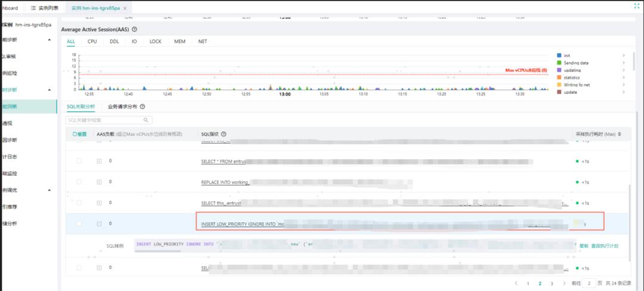This screenshot has height=291, width=644.
Task: Click 复制 to copy the SQL sample
Action: click(584, 246)
